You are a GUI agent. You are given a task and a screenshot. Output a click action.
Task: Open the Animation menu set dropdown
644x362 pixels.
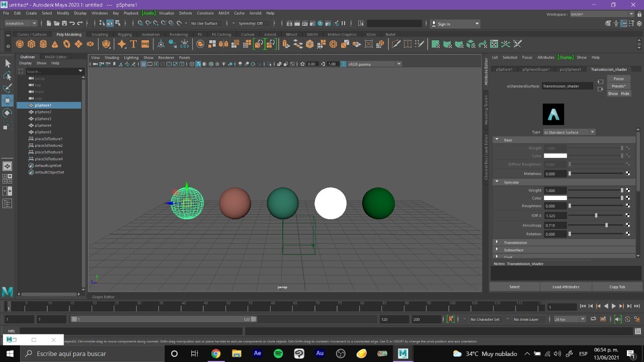tap(20, 23)
